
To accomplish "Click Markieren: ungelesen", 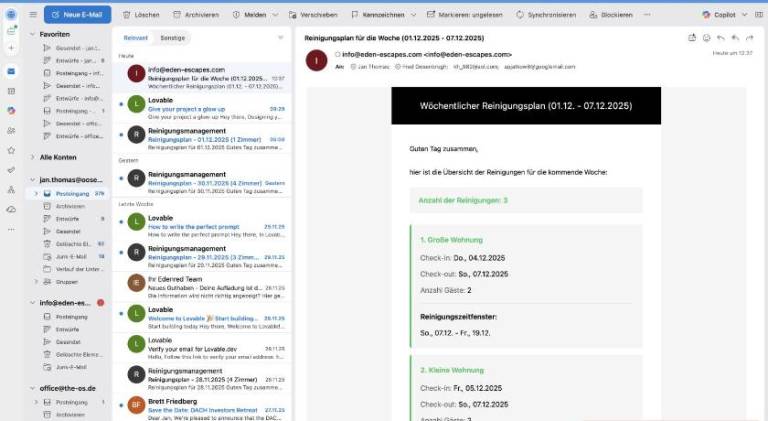I will click(464, 15).
